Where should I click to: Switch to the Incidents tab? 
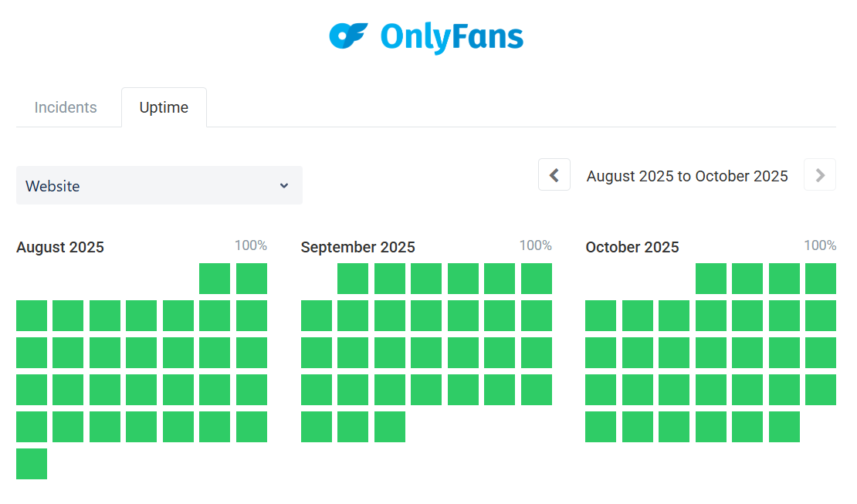coord(66,107)
